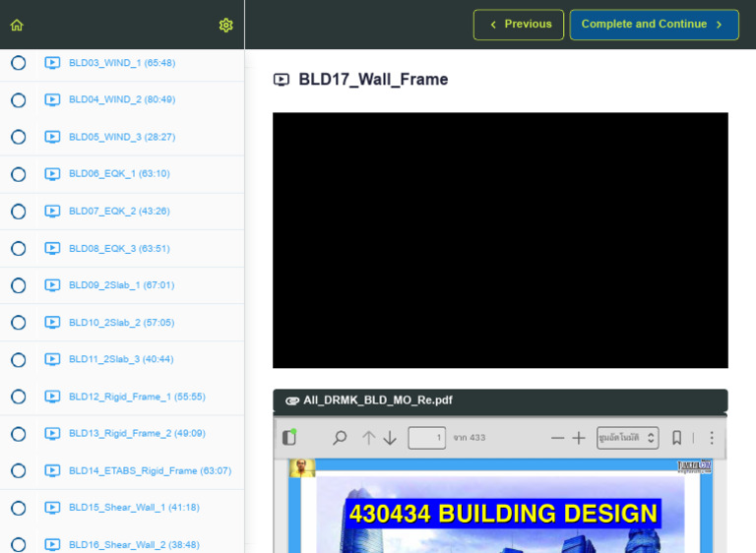Click video icon for BLD07_EQK_2

(x=52, y=212)
